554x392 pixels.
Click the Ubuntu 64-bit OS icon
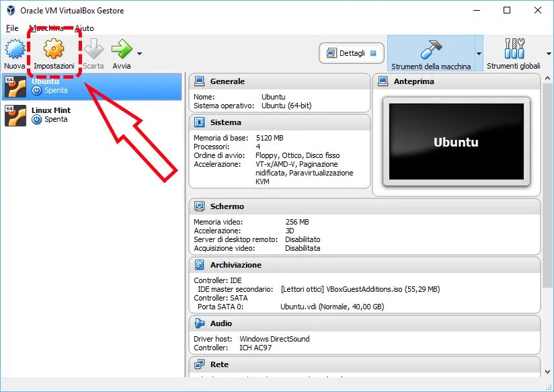pos(15,87)
